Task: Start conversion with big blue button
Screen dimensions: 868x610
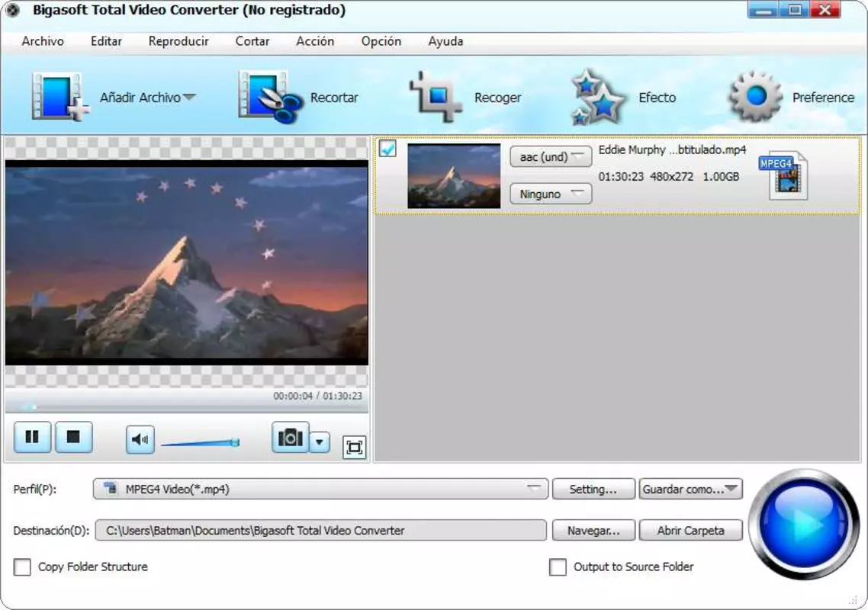Action: [x=804, y=523]
